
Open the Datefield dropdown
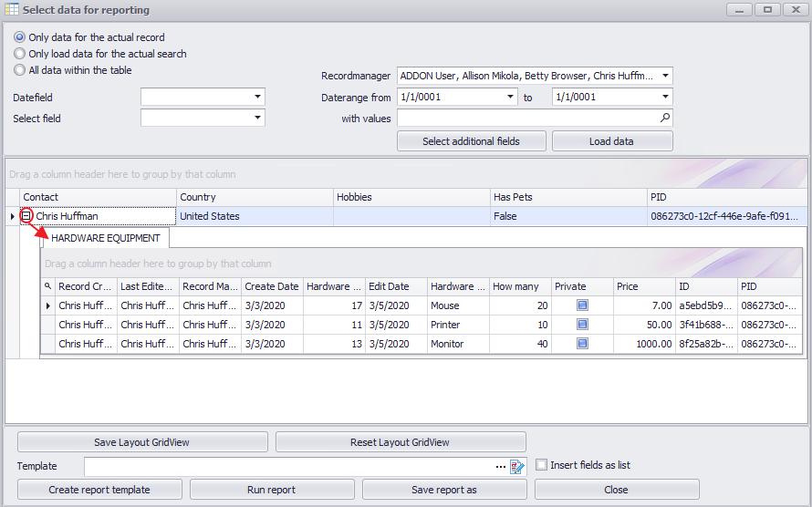[257, 97]
